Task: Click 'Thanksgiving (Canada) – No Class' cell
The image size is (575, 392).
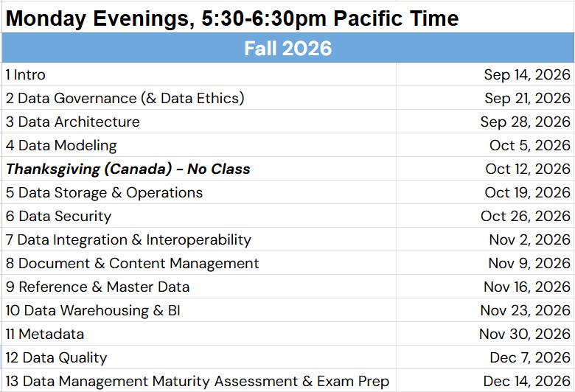Action: [x=199, y=169]
